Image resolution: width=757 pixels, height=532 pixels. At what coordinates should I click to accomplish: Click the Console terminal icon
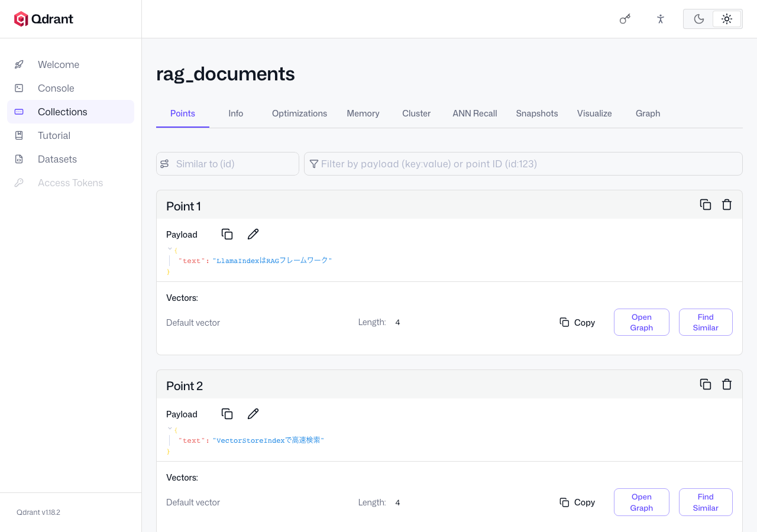[x=19, y=88]
